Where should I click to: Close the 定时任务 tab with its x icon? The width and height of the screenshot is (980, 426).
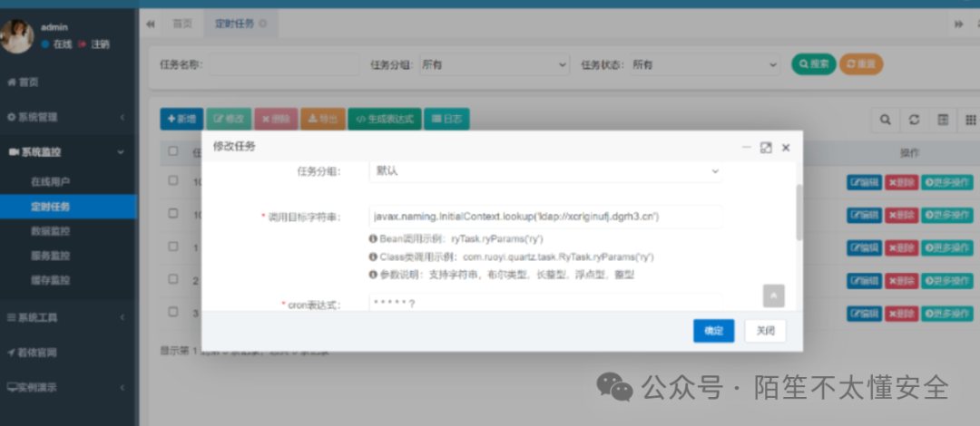(262, 24)
